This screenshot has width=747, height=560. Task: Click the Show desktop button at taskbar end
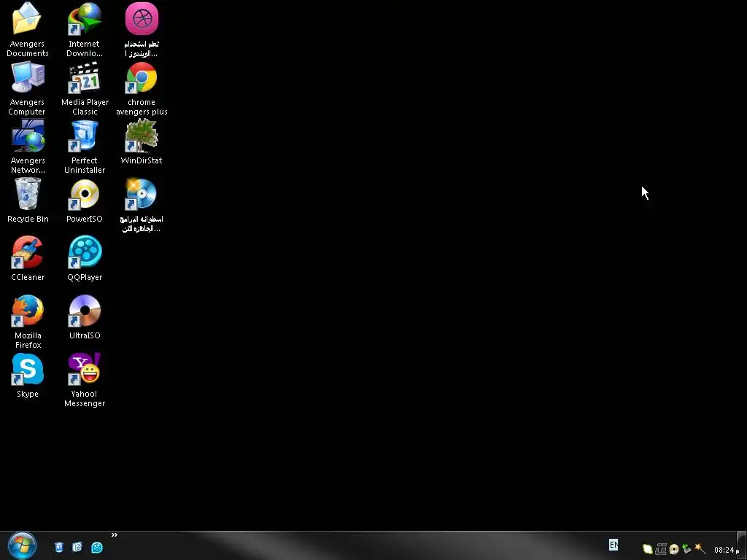coord(742,545)
